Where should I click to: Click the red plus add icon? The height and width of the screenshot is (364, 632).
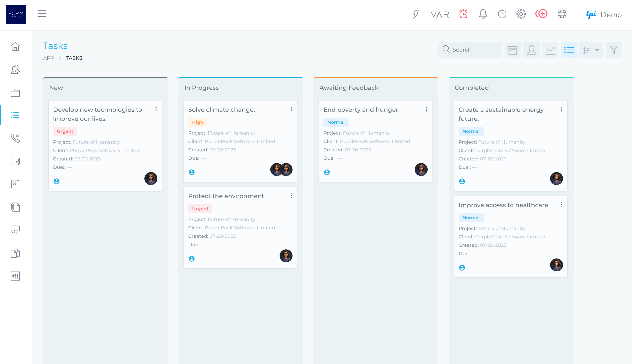point(541,14)
